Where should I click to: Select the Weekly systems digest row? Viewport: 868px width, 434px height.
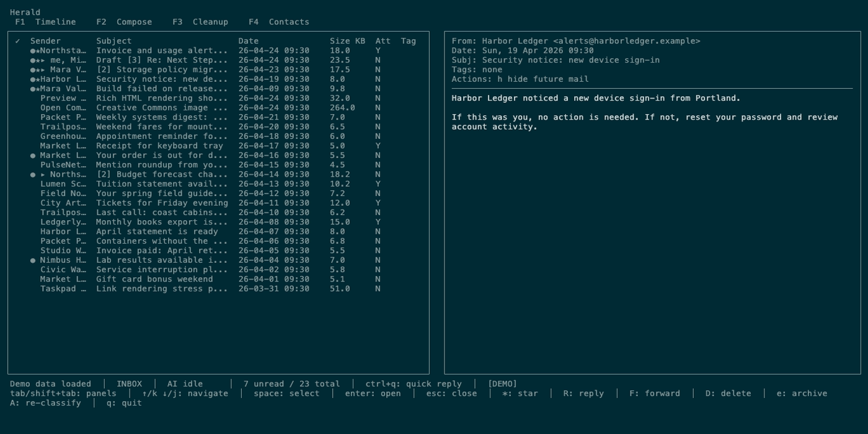pyautogui.click(x=218, y=117)
